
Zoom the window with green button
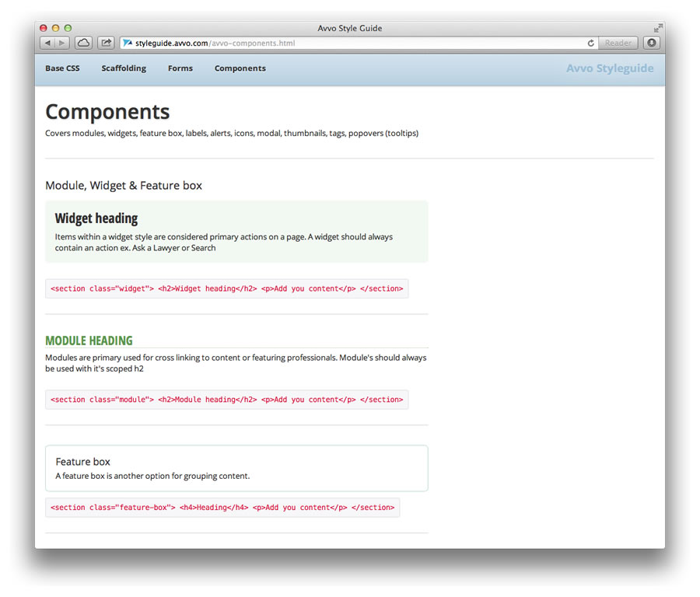pos(68,28)
